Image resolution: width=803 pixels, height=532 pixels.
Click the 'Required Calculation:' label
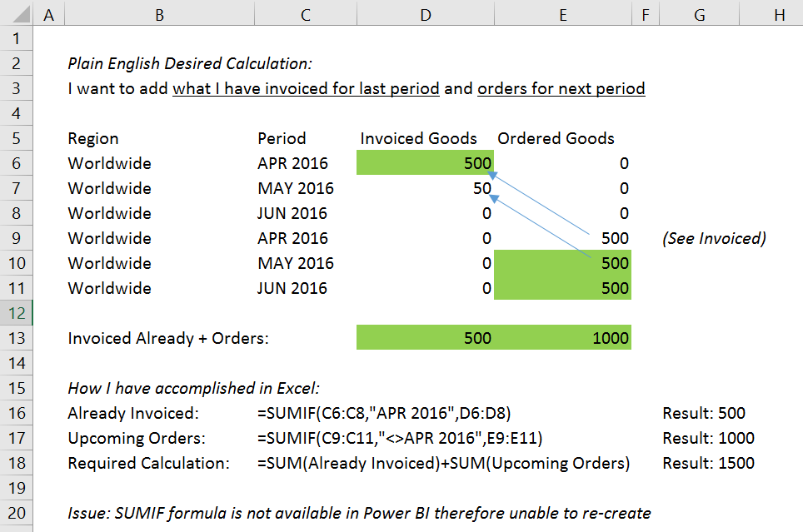click(x=148, y=464)
